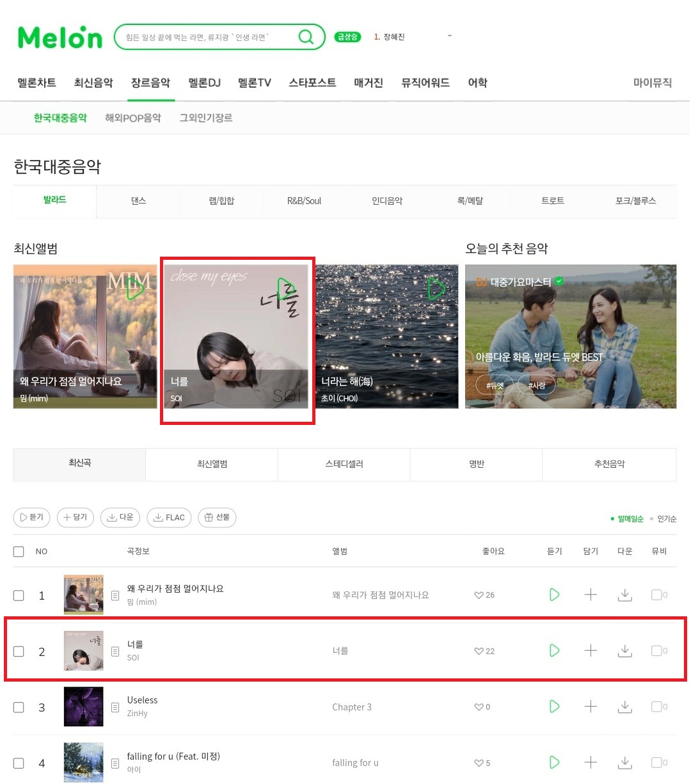Screen dimensions: 691x784
Task: Open the 장르음악 menu
Action: pos(150,83)
